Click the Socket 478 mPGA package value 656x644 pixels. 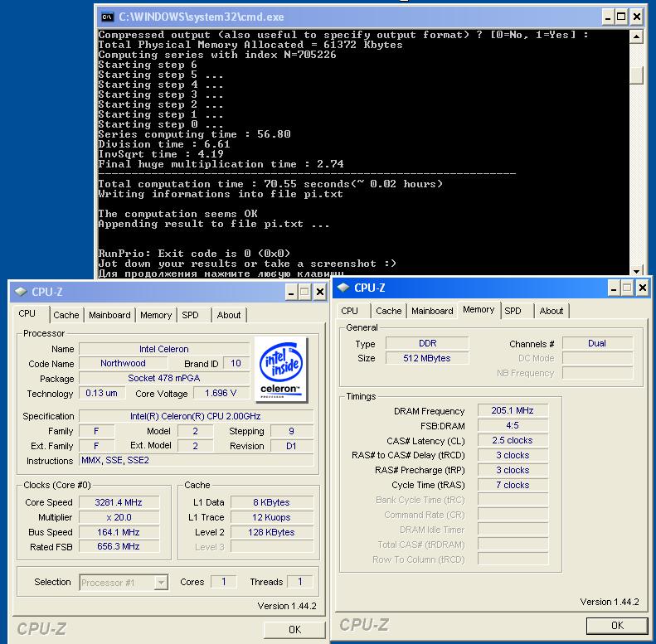tap(164, 378)
